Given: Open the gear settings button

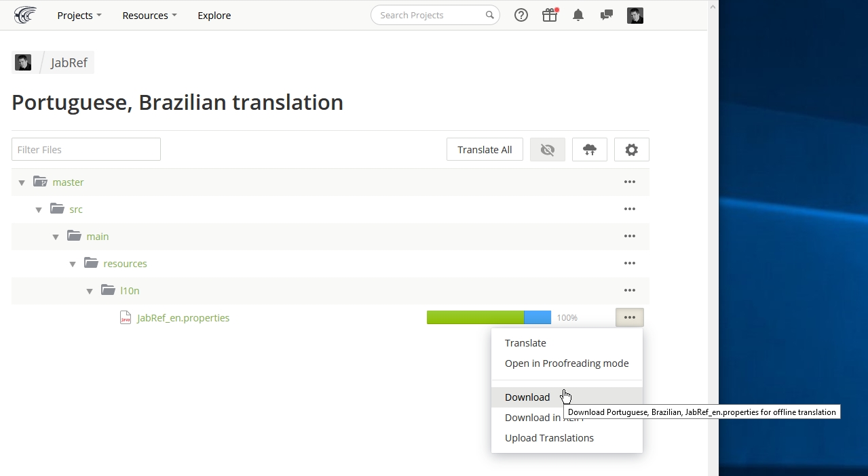Looking at the screenshot, I should tap(631, 150).
